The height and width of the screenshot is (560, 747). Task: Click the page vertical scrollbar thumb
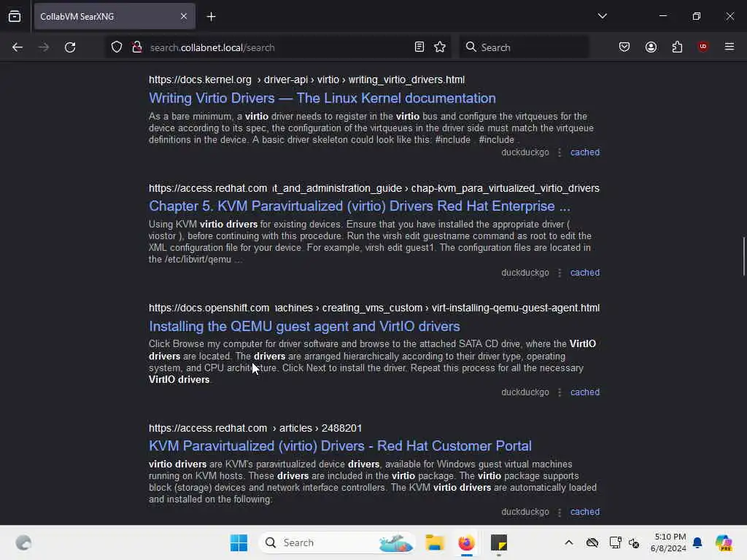click(x=743, y=256)
